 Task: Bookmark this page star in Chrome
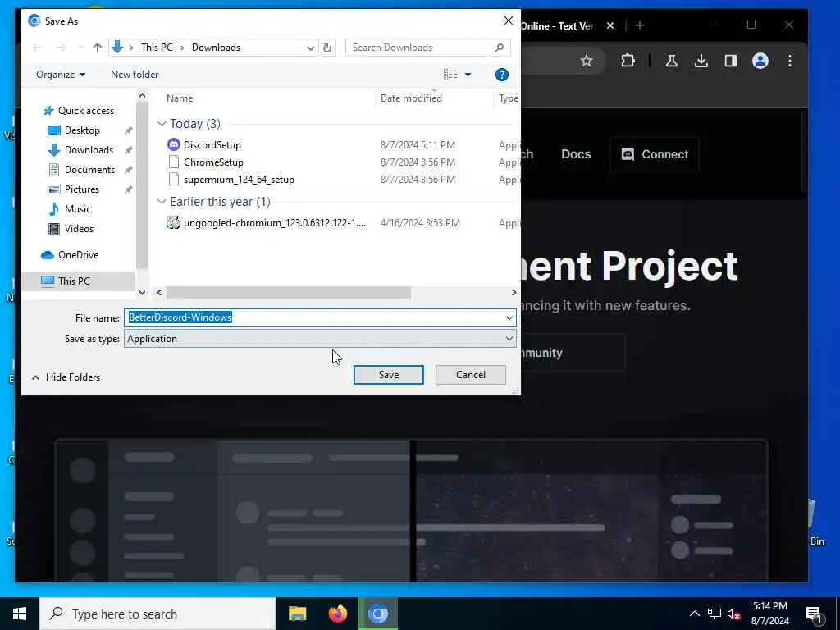point(586,61)
